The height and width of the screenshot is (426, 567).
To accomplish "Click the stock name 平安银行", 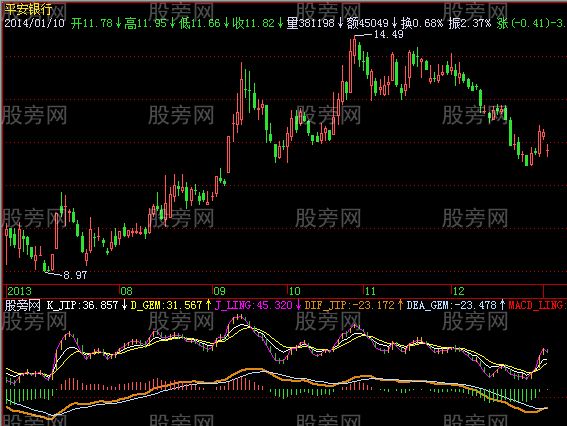I will (x=28, y=9).
